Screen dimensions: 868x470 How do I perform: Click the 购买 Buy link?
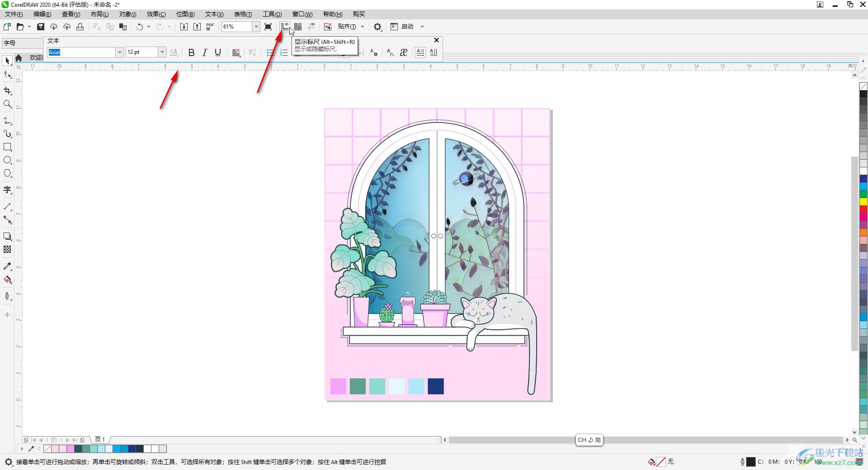point(359,14)
